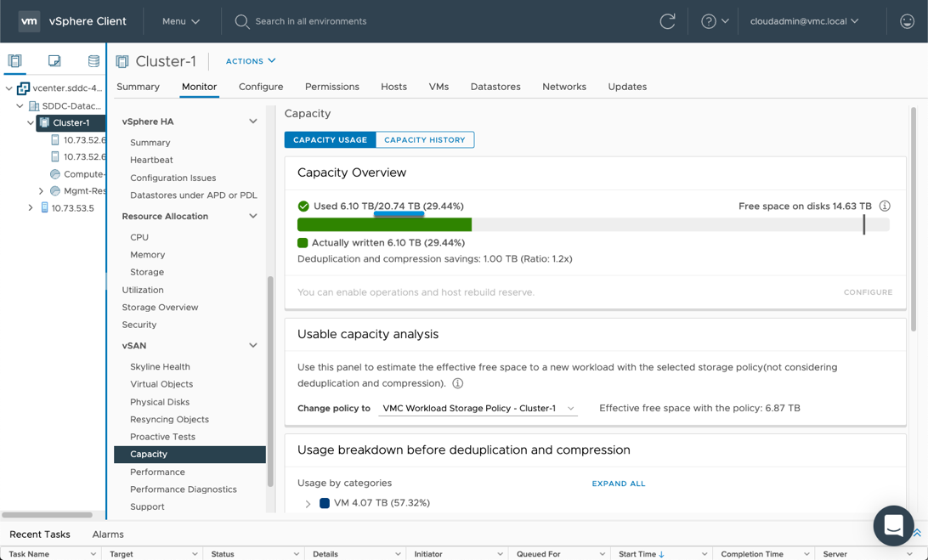Click the vCenter server icon in the tree
This screenshot has width=928, height=560.
[x=23, y=88]
